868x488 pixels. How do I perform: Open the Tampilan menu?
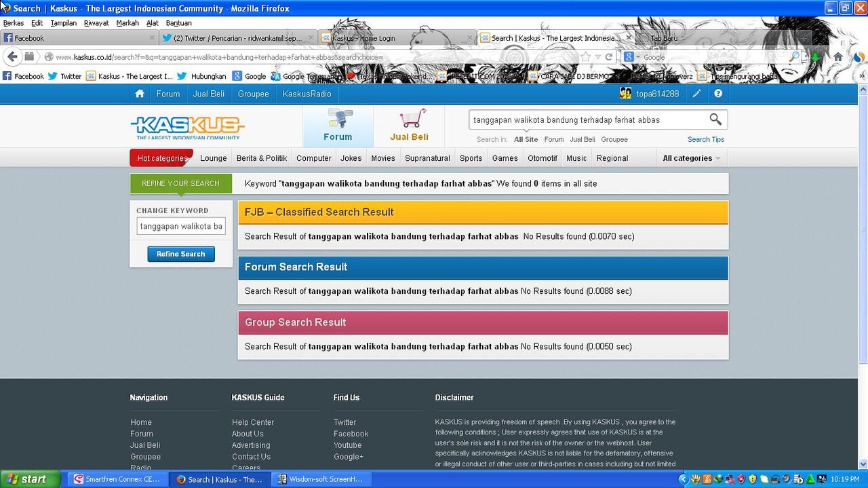(63, 23)
